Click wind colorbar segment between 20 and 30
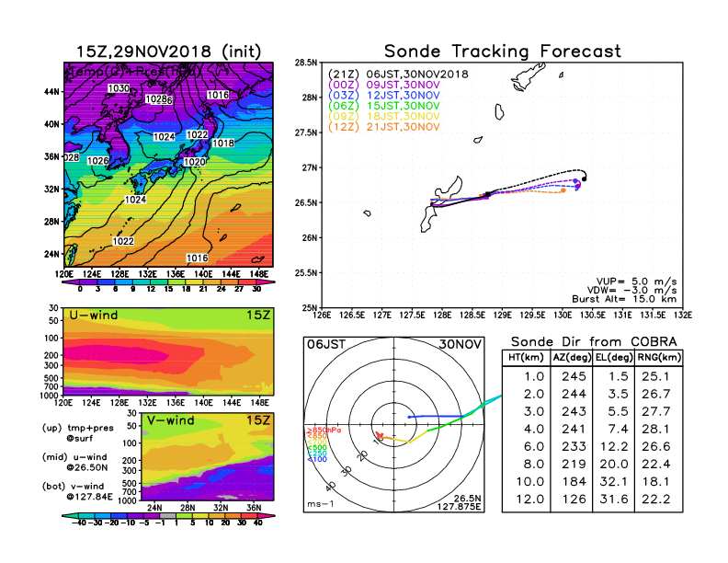 pos(233,515)
